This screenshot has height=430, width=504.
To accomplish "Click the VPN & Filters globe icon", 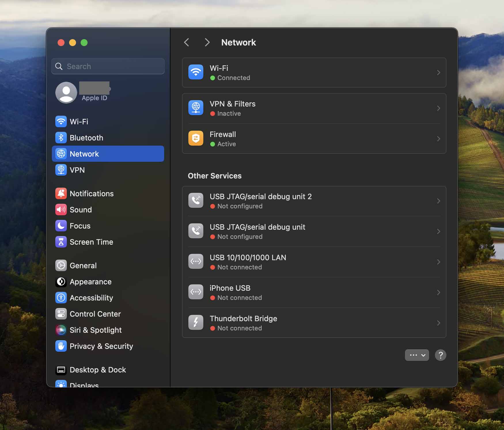I will [x=196, y=108].
